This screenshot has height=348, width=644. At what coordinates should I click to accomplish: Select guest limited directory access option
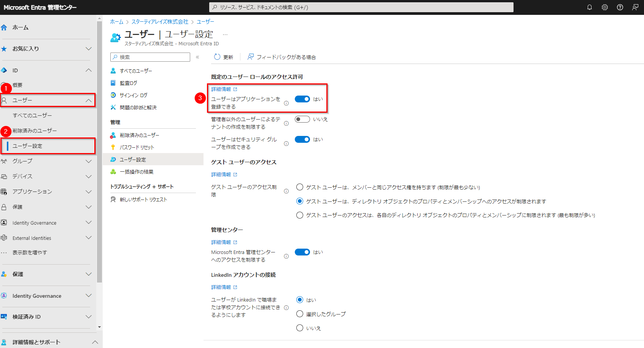point(300,201)
